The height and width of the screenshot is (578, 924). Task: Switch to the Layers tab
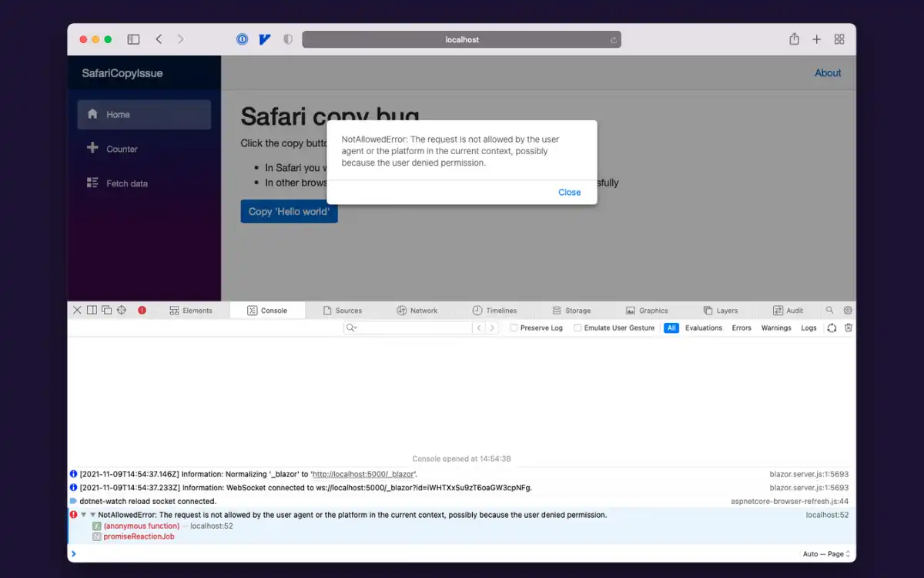pyautogui.click(x=721, y=311)
